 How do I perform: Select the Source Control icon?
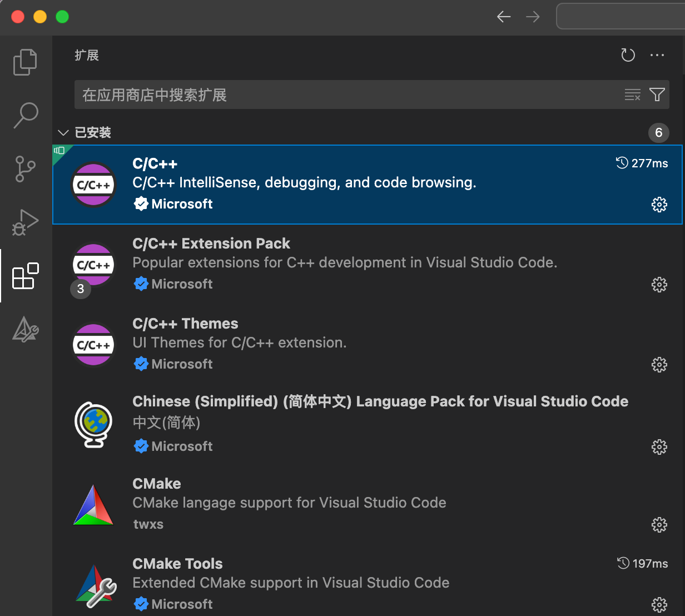tap(25, 168)
